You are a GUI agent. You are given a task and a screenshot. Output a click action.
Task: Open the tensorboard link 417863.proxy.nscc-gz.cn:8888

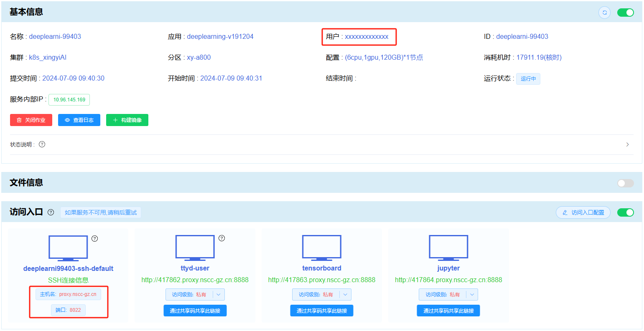pyautogui.click(x=322, y=280)
